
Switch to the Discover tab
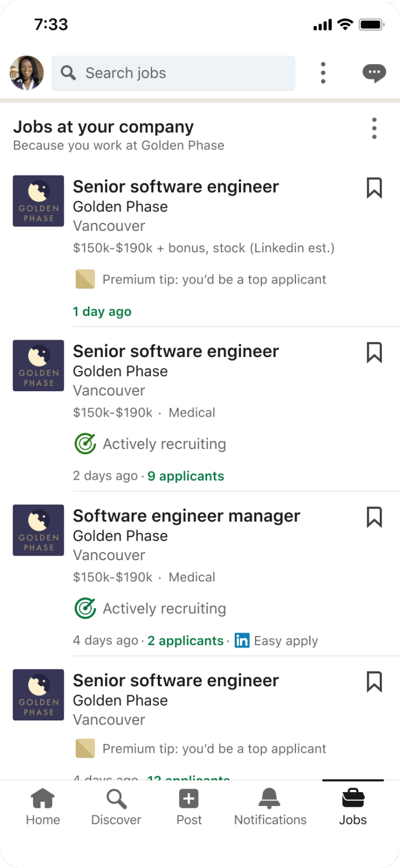(116, 807)
